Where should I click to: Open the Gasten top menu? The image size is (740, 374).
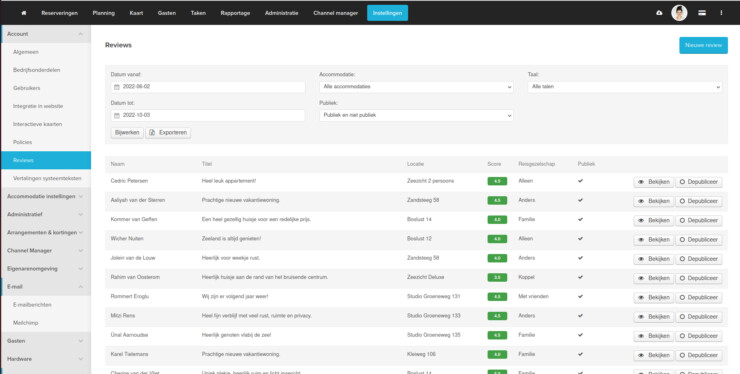click(167, 13)
